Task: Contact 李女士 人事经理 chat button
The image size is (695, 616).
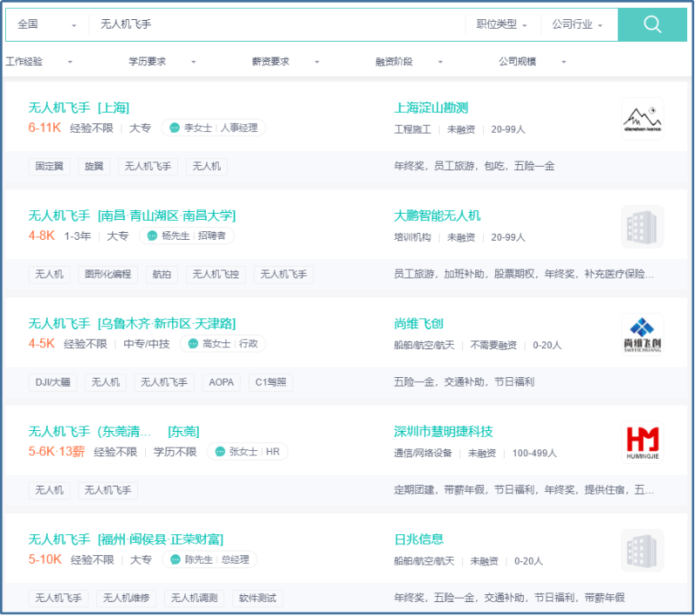Action: (213, 128)
